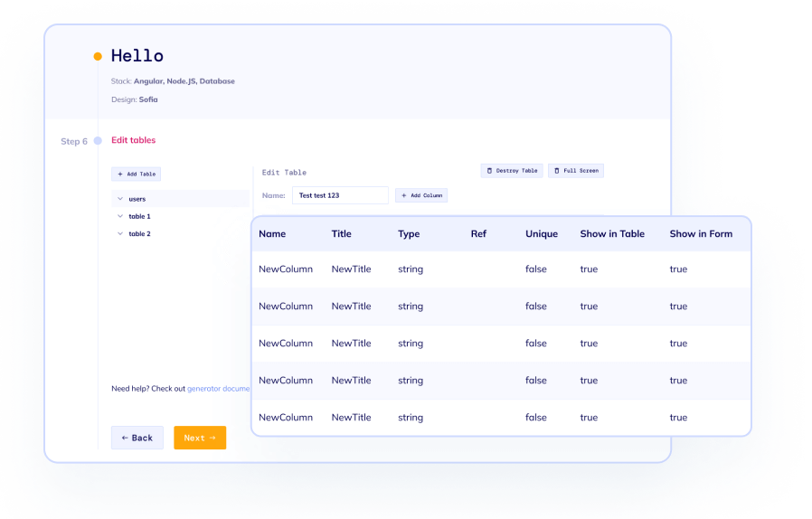Click the last row's Show in Form value
The height and width of the screenshot is (519, 812).
point(678,418)
